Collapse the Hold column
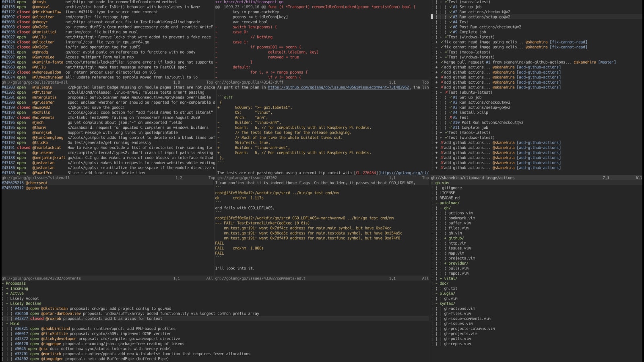 click(7, 324)
